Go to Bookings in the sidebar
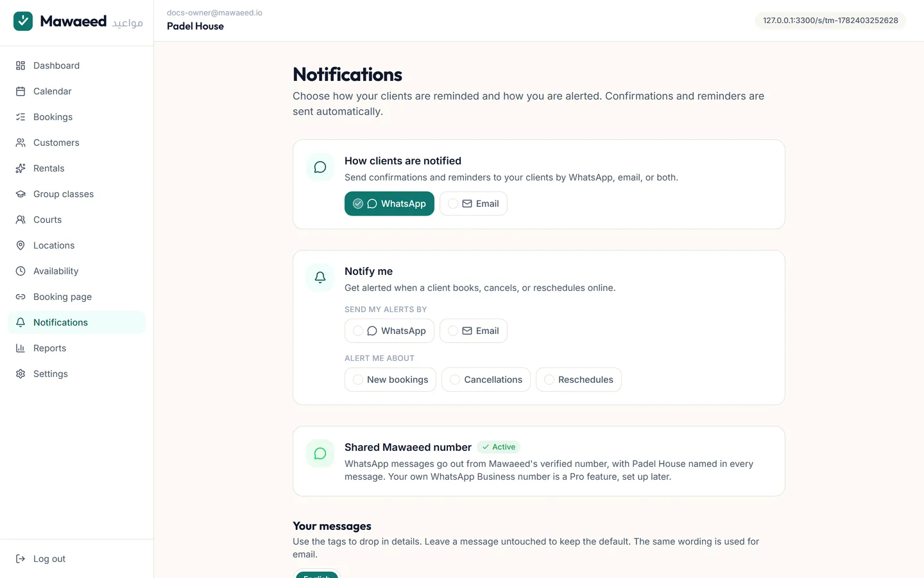The image size is (924, 578). click(77, 117)
